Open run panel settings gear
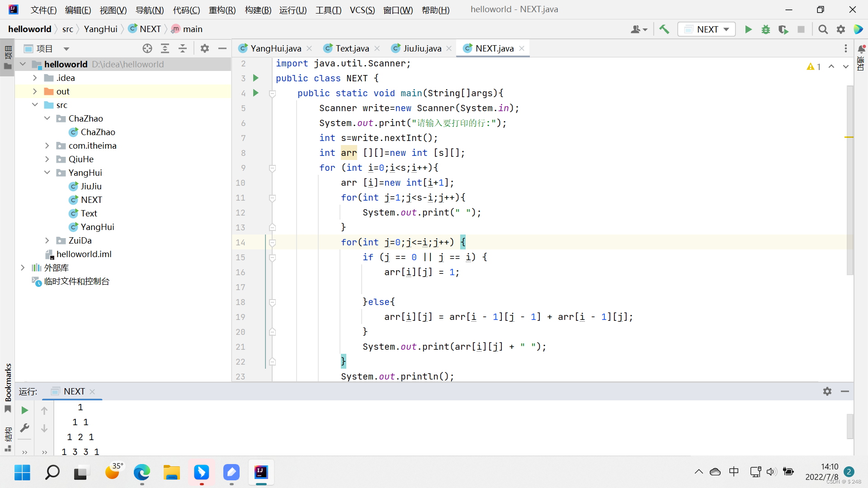The image size is (868, 488). pyautogui.click(x=827, y=391)
